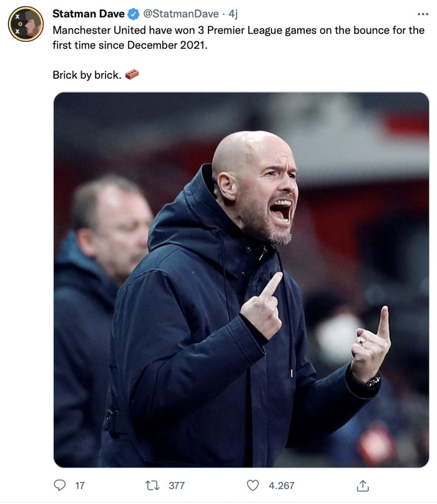Like the tweet with heart icon
437x504 pixels.
[x=253, y=485]
